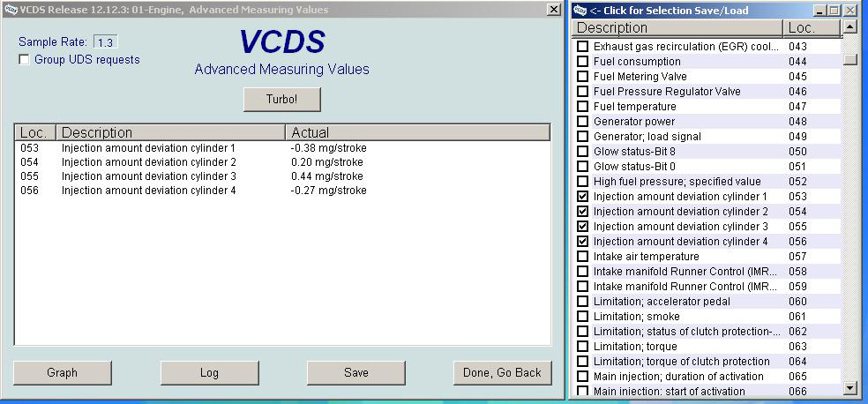This screenshot has height=404, width=868.
Task: Tick the checkbox in the Loc. 059 row
Action: tap(582, 286)
